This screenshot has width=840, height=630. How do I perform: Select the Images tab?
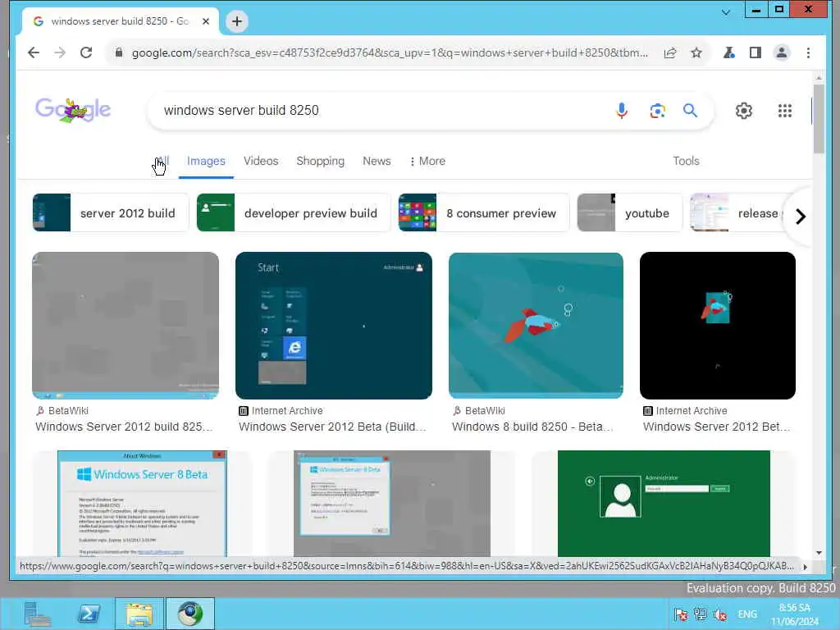point(206,161)
